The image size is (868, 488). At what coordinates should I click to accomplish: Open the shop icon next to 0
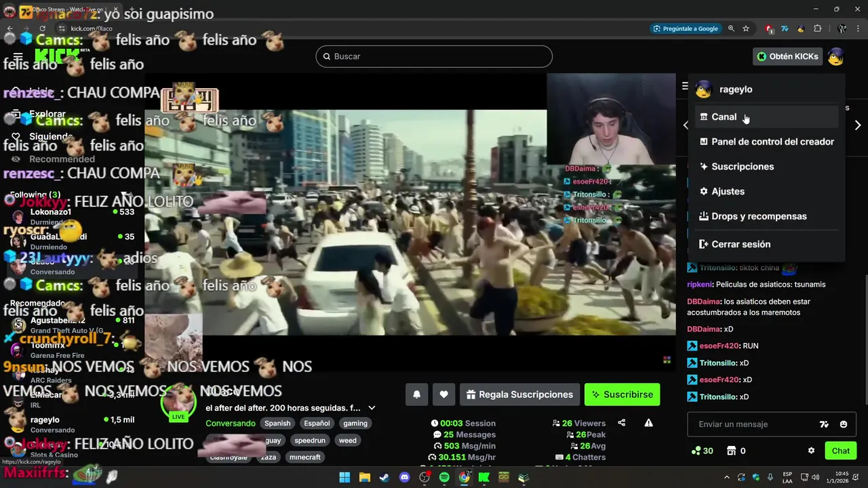pos(732,451)
